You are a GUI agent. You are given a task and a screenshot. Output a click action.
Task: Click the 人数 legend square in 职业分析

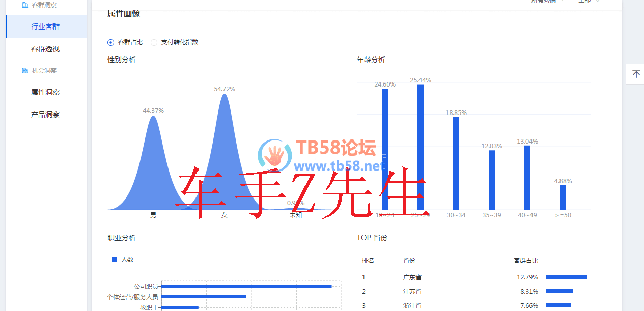tap(115, 259)
